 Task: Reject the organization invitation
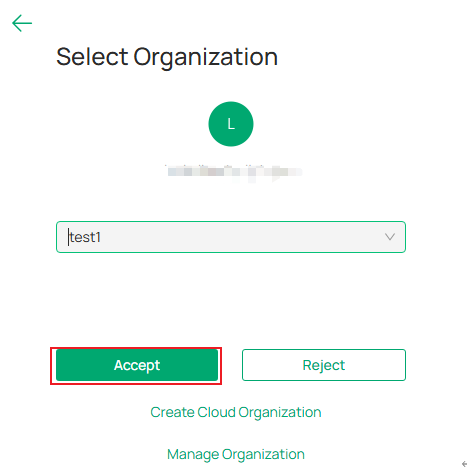pos(324,365)
